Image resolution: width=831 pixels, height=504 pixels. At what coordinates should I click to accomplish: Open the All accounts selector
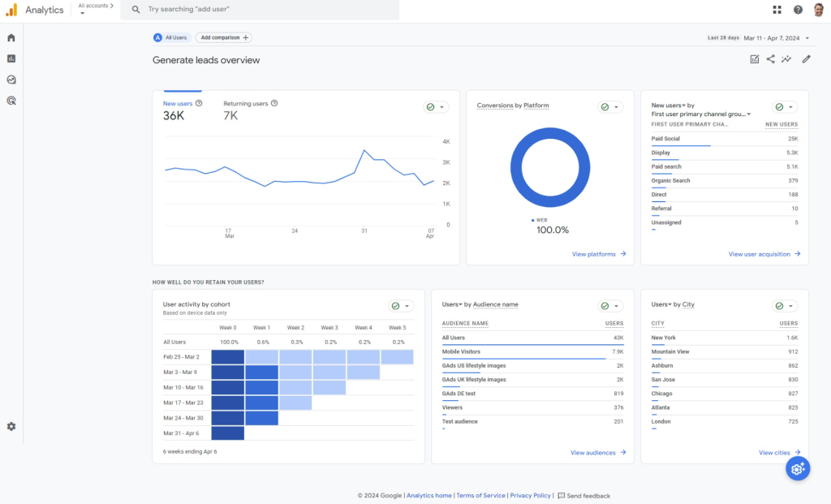tap(96, 8)
